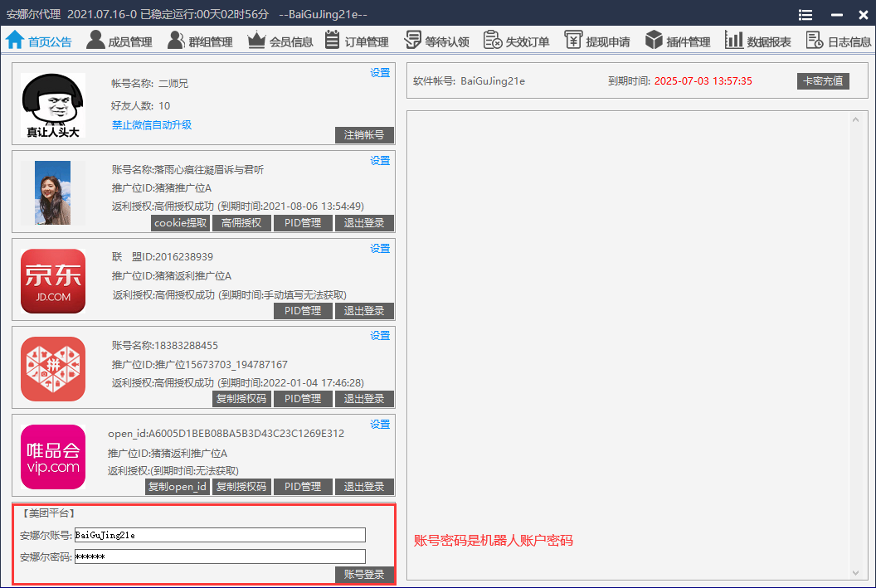Select the 帐号名称: 二师兄 text
876x588 pixels.
[x=149, y=84]
